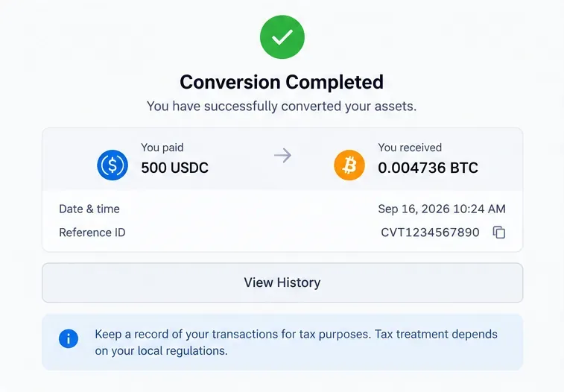This screenshot has height=392, width=564.
Task: Click the conversion direction arrow icon
Action: (282, 155)
